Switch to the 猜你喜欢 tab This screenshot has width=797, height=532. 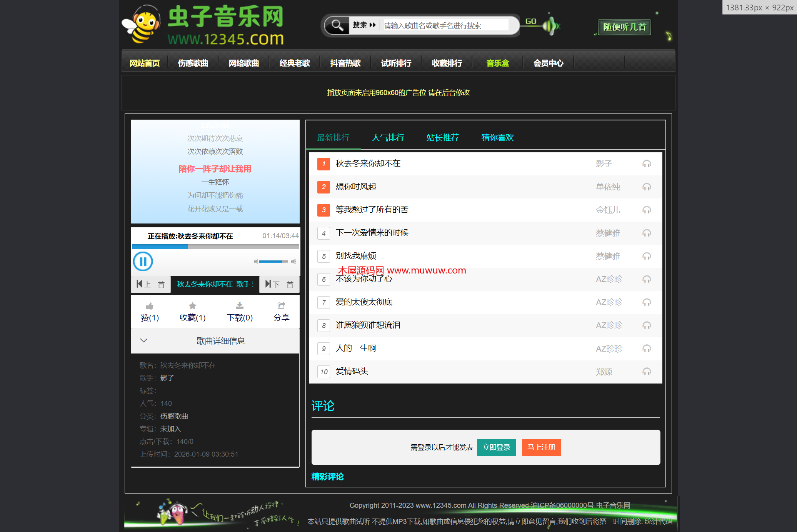tap(497, 138)
